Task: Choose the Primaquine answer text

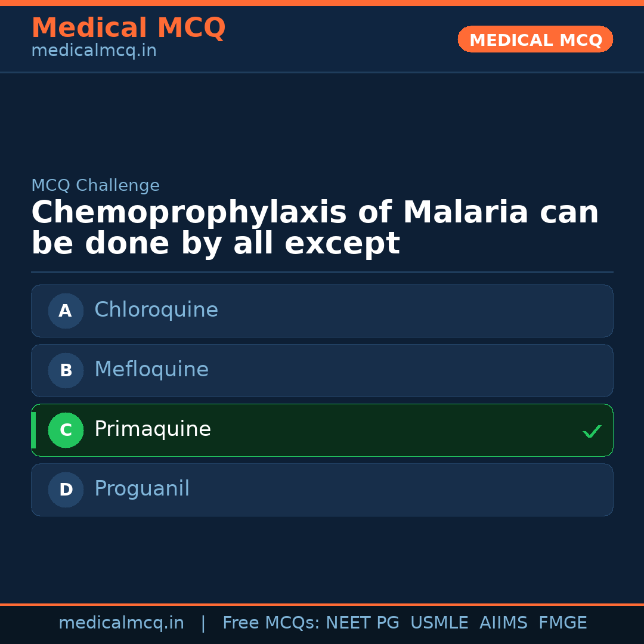Action: [x=153, y=429]
